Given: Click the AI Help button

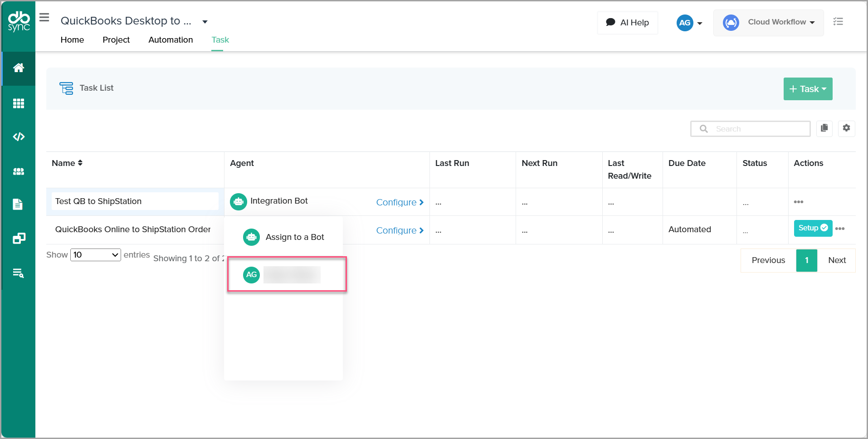Looking at the screenshot, I should [x=628, y=23].
